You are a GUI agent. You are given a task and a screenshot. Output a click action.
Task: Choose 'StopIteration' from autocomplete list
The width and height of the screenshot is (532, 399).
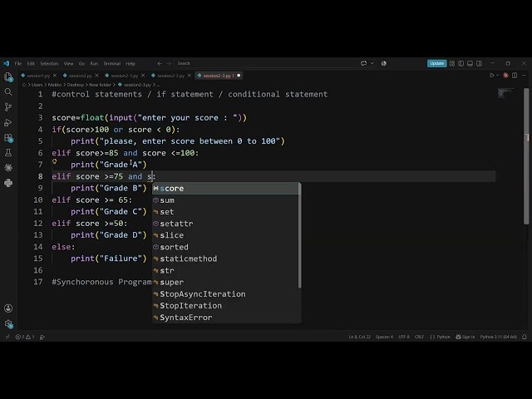(x=225, y=306)
